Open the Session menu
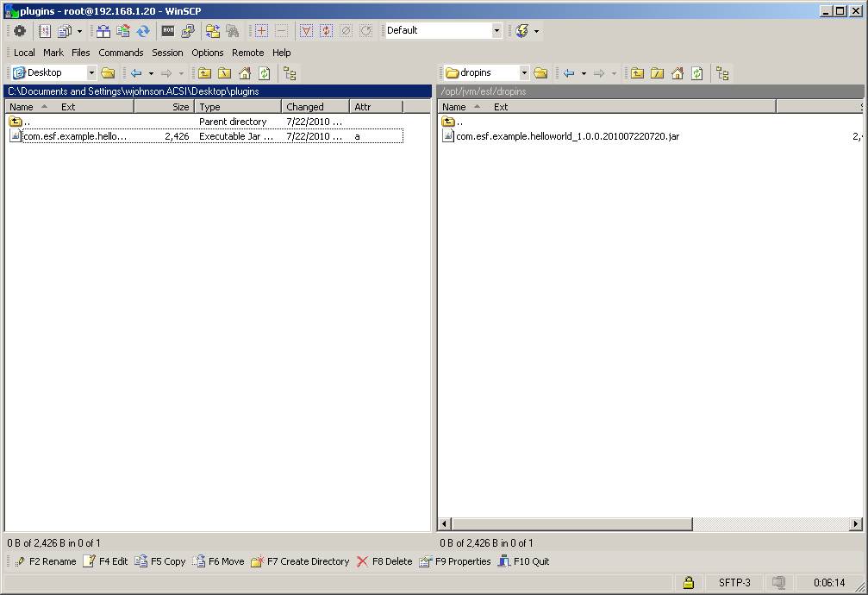This screenshot has height=595, width=868. pyautogui.click(x=167, y=53)
